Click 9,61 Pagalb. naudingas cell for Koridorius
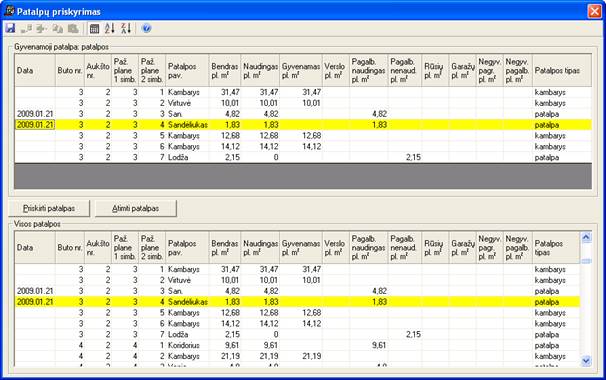Viewport: 606px width, 380px height. click(369, 345)
